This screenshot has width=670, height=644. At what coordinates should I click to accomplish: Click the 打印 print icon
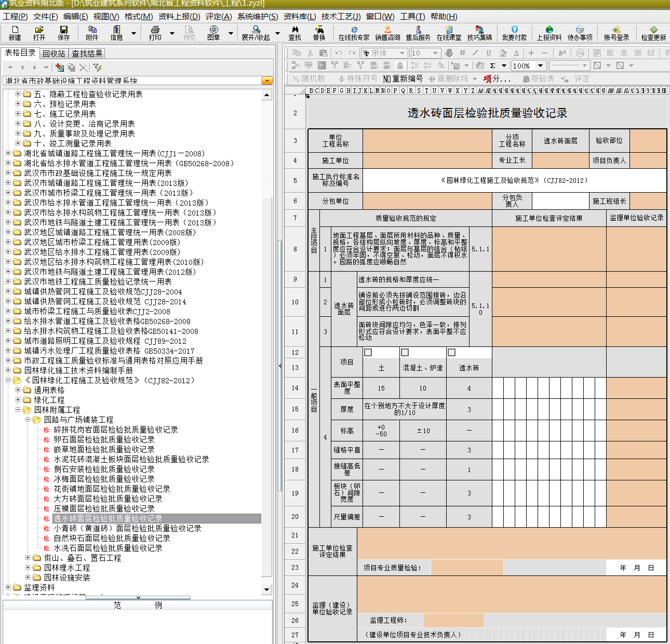pyautogui.click(x=155, y=33)
